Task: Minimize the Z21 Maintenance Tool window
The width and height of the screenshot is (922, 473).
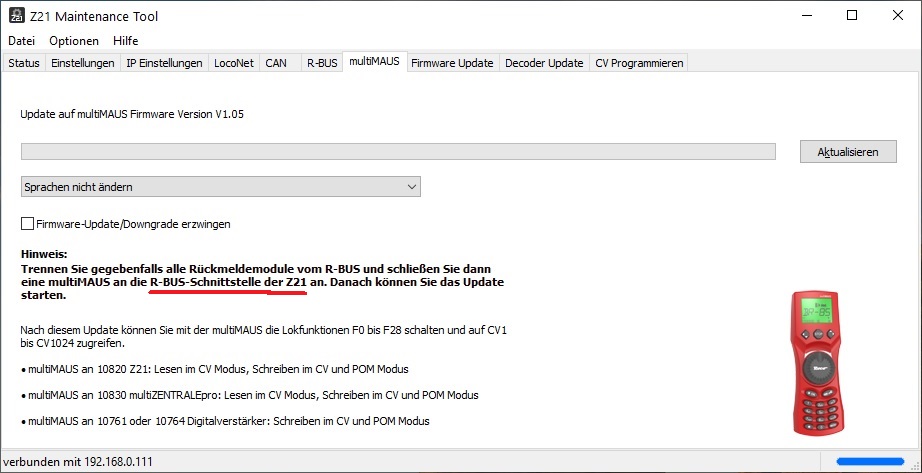Action: pyautogui.click(x=806, y=16)
